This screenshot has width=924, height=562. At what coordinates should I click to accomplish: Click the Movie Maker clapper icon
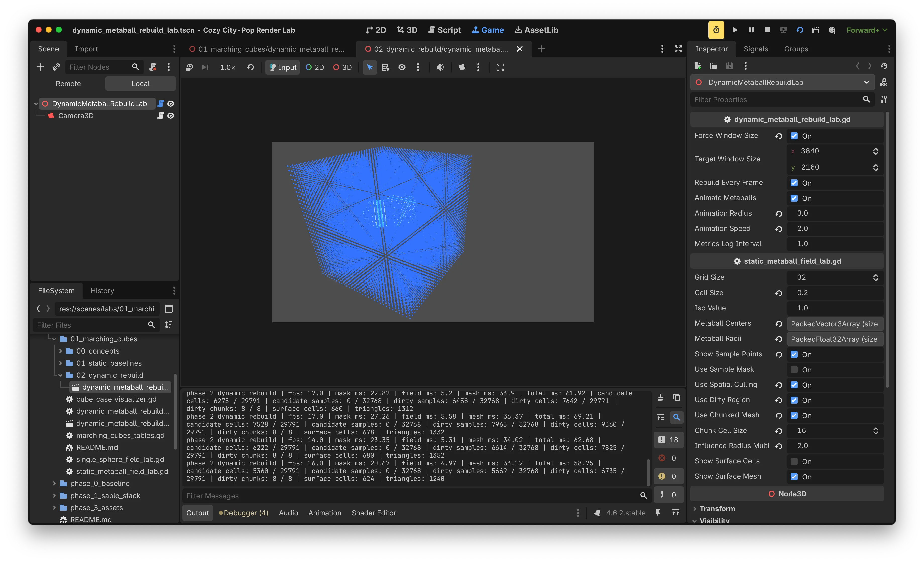[816, 30]
